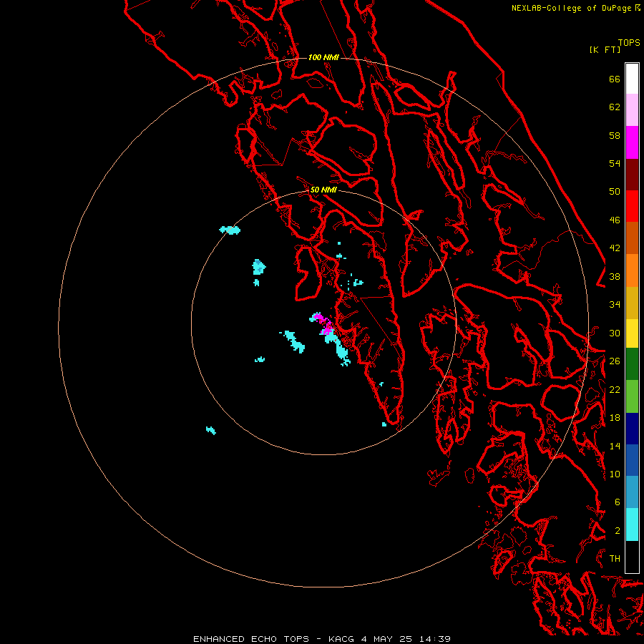Click the cyan 6 kft legend swatch

click(x=632, y=525)
